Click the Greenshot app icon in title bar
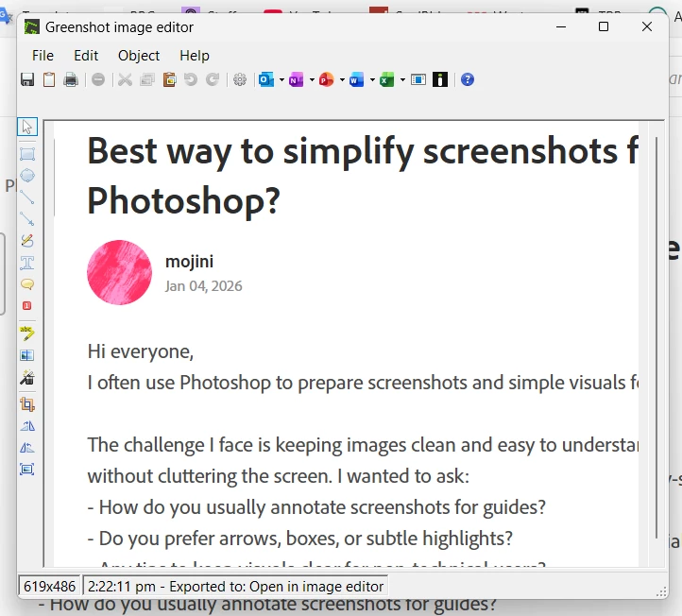The height and width of the screenshot is (616, 682). (x=32, y=27)
